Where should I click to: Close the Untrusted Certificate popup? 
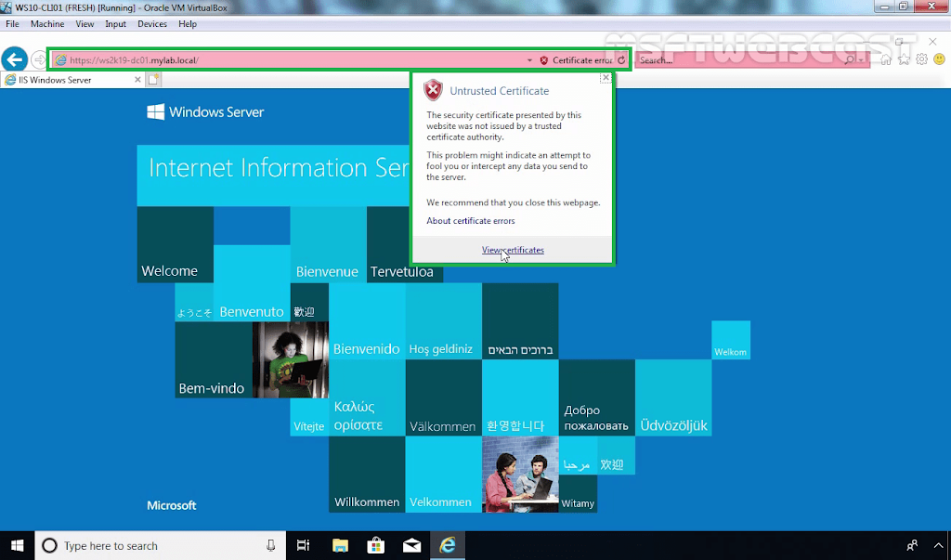(606, 78)
